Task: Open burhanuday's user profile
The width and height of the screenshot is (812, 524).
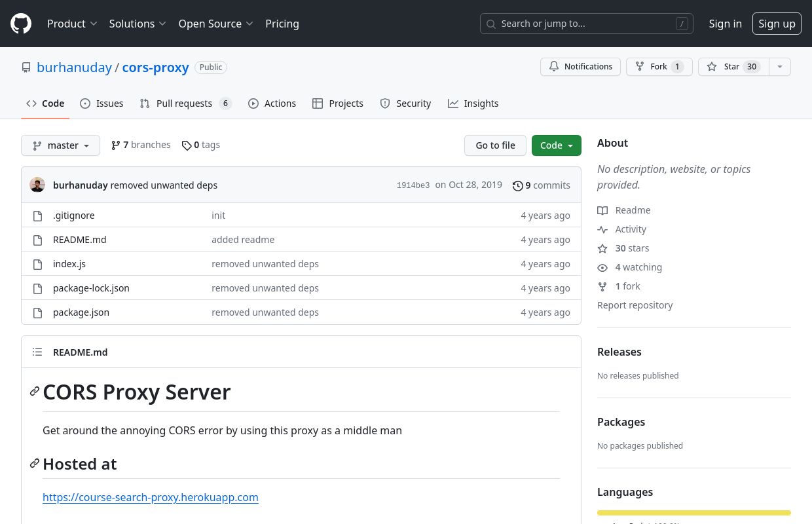Action: coord(74,67)
